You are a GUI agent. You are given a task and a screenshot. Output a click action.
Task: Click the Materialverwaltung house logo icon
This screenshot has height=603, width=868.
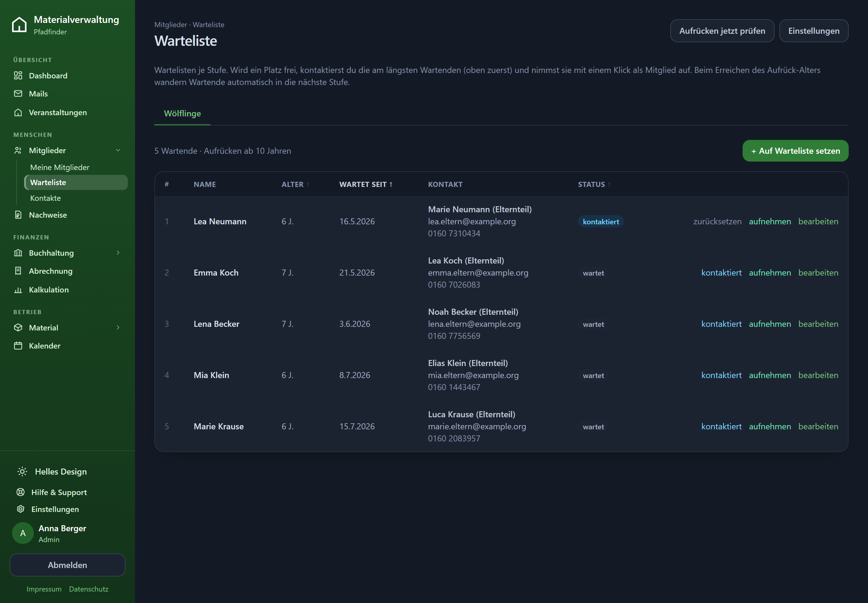[x=19, y=25]
